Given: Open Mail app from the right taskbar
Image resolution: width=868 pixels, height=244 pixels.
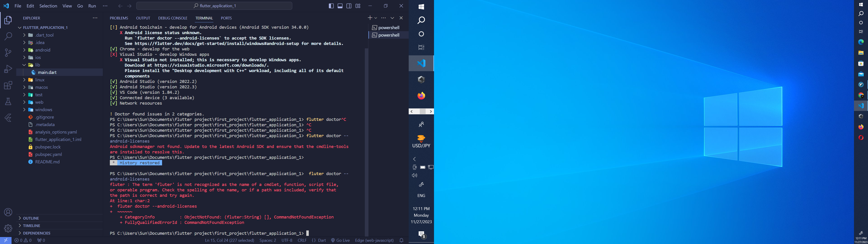Looking at the screenshot, I should pyautogui.click(x=861, y=74).
